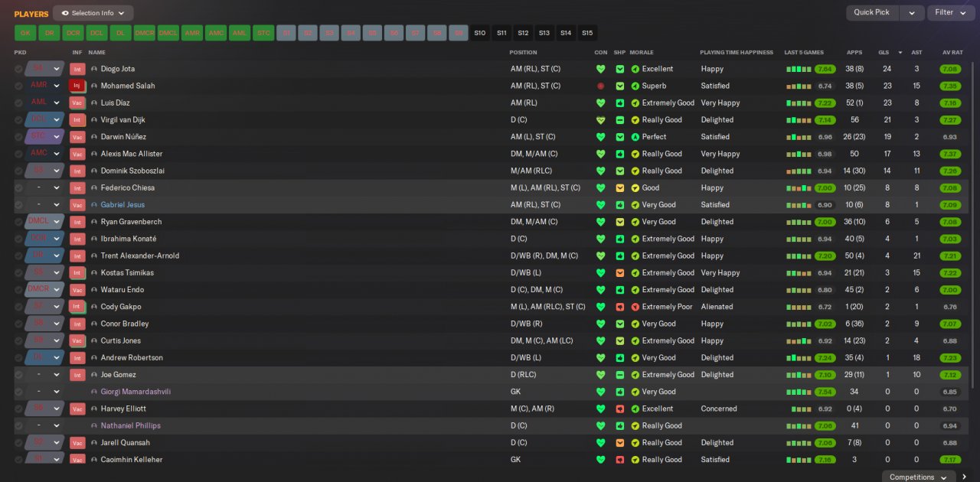The height and width of the screenshot is (482, 980).
Task: Sort by the PLAYING TIME HAPPINESS header
Action: 737,53
